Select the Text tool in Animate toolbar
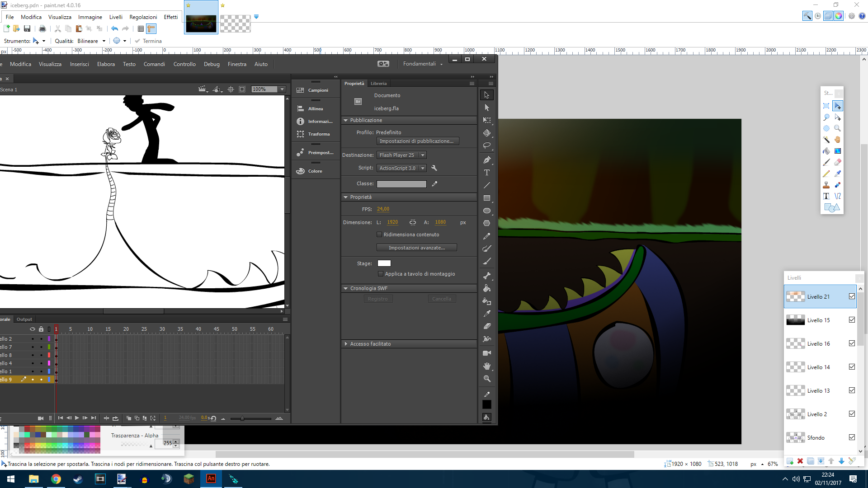The width and height of the screenshot is (868, 488). point(487,173)
